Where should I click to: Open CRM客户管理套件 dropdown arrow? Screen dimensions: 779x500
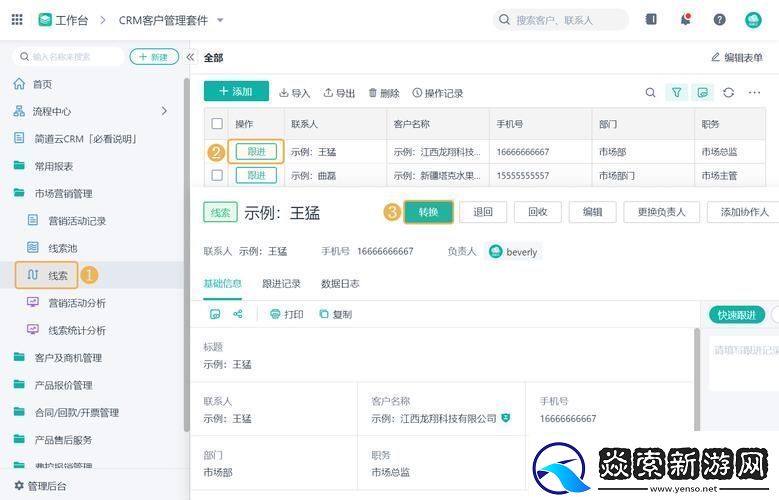[x=220, y=20]
